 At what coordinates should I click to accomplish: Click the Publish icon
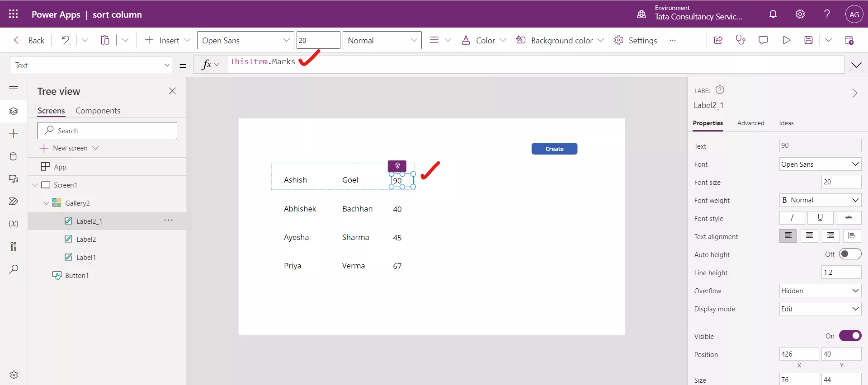pos(849,40)
